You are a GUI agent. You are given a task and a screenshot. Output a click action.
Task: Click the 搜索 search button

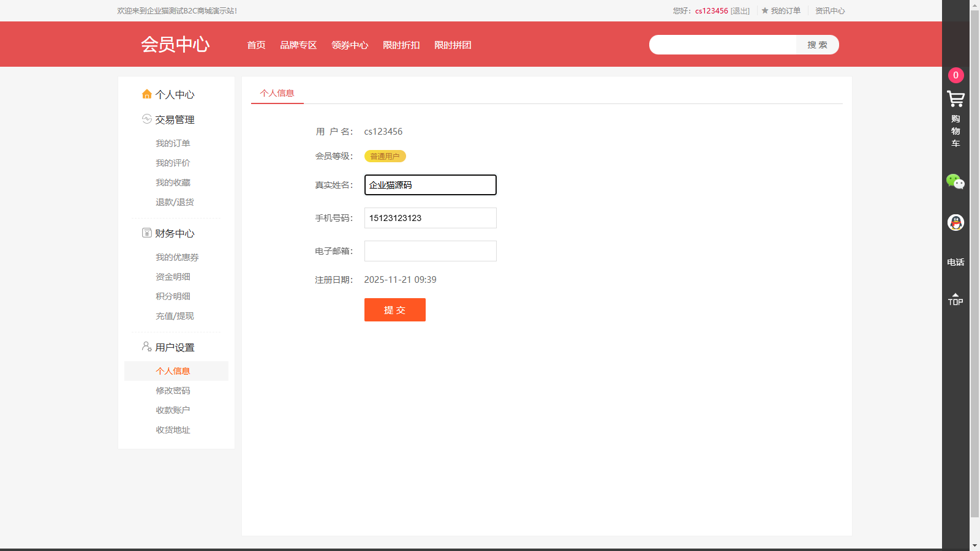tap(817, 45)
